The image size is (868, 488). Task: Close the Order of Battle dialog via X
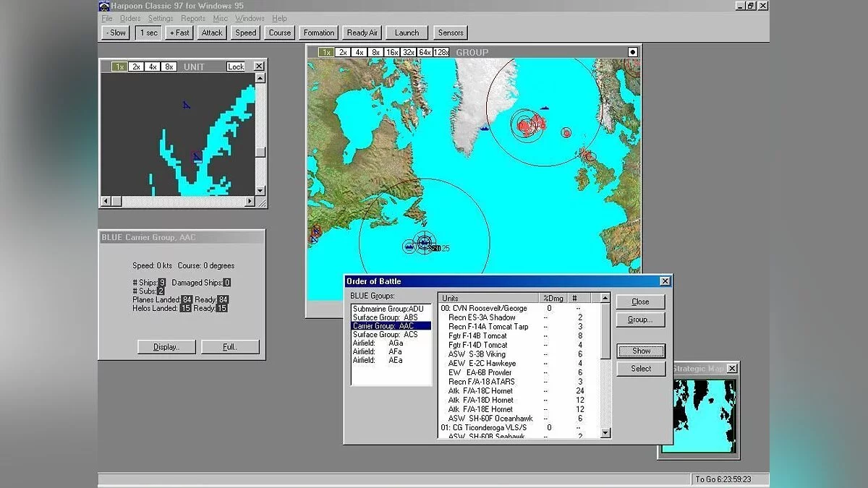tap(665, 281)
